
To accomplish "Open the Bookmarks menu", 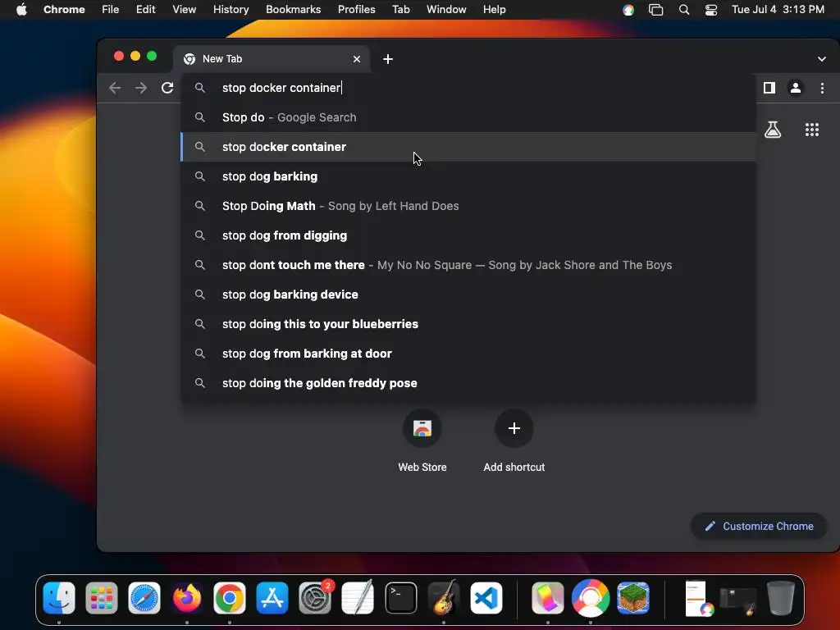I will pos(293,10).
